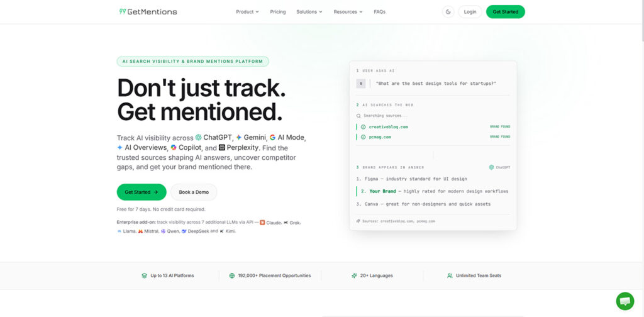Viewport: 644px width, 317px height.
Task: Click the AI Overviews sparkle icon
Action: click(119, 147)
